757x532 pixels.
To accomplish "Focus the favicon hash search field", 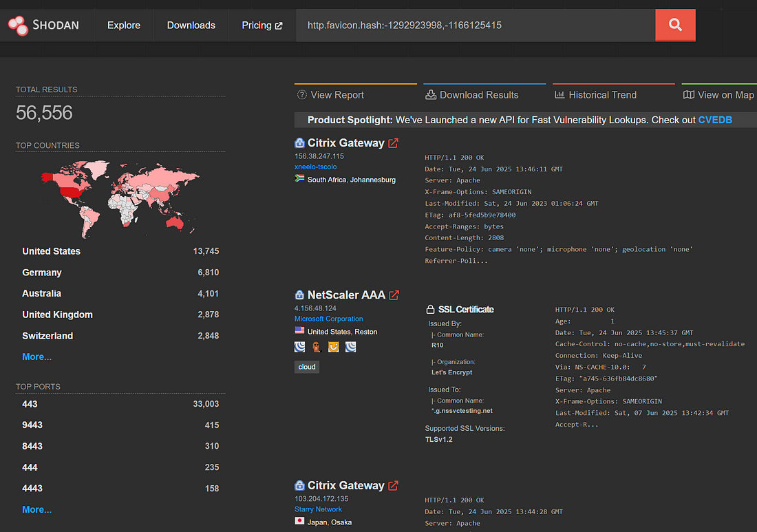I will click(475, 25).
